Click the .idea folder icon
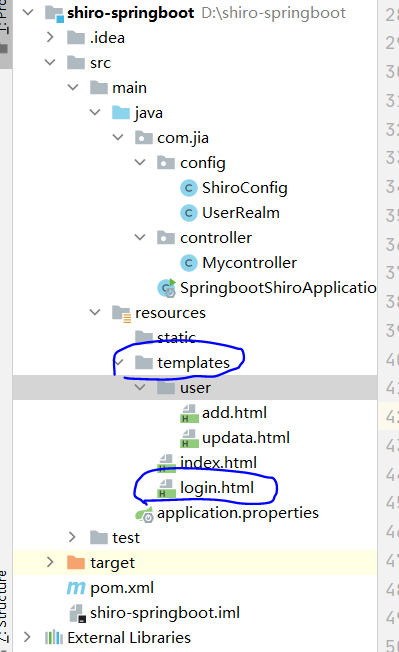The width and height of the screenshot is (399, 652). click(76, 38)
